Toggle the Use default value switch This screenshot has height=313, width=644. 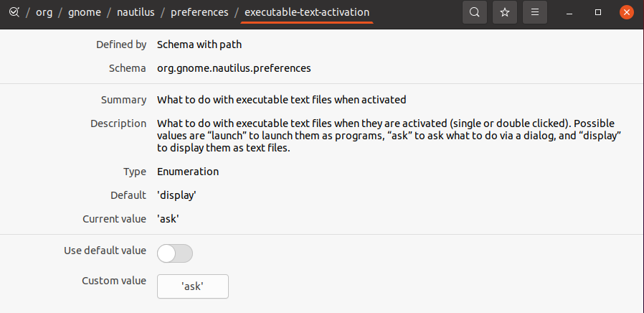tap(175, 253)
